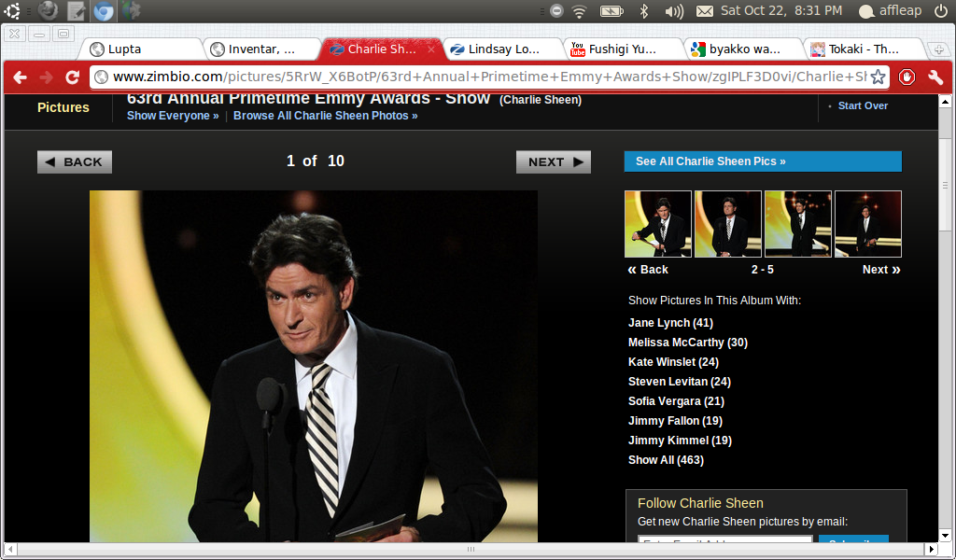The height and width of the screenshot is (560, 956).
Task: Show pictures with Jimmy Kimmel (19)
Action: [x=680, y=440]
